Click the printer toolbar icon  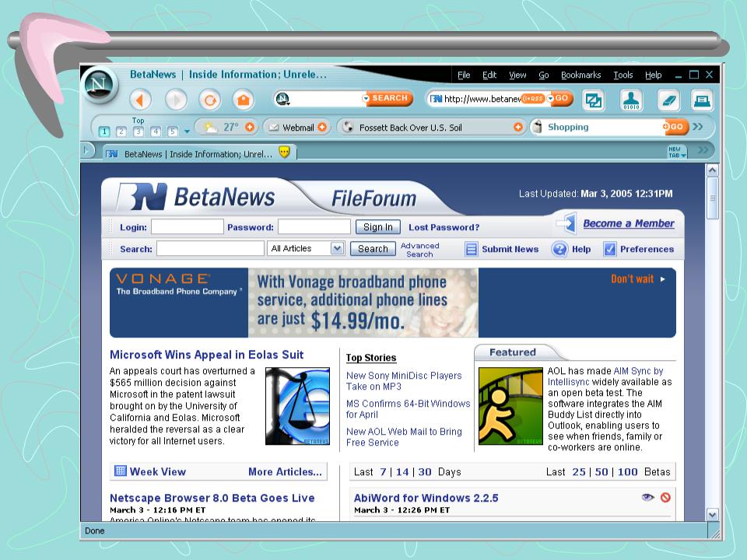[x=702, y=100]
